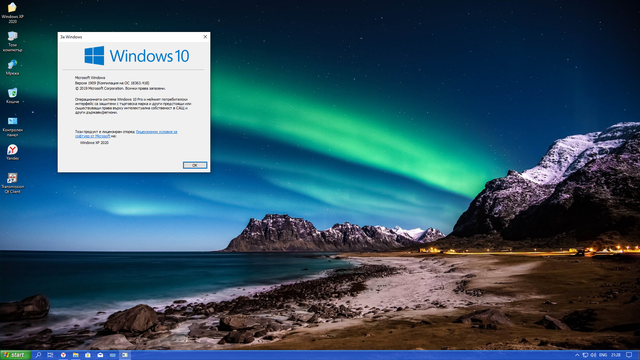This screenshot has width=640, height=360.
Task: Click the 'Windows XP 2020' licensee text
Action: (94, 143)
